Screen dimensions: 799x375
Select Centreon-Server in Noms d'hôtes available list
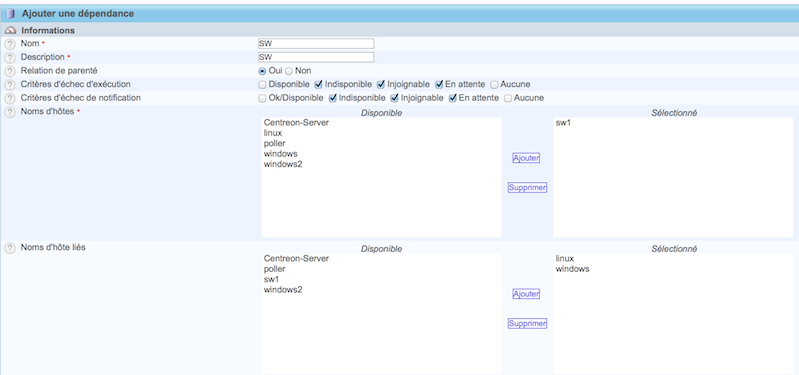[296, 122]
